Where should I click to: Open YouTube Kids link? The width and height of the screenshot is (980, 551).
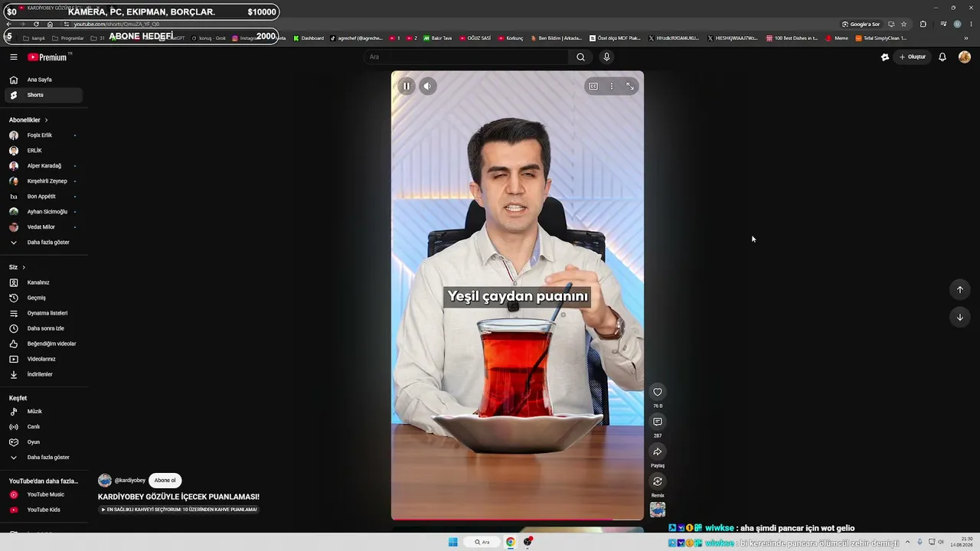[x=43, y=510]
